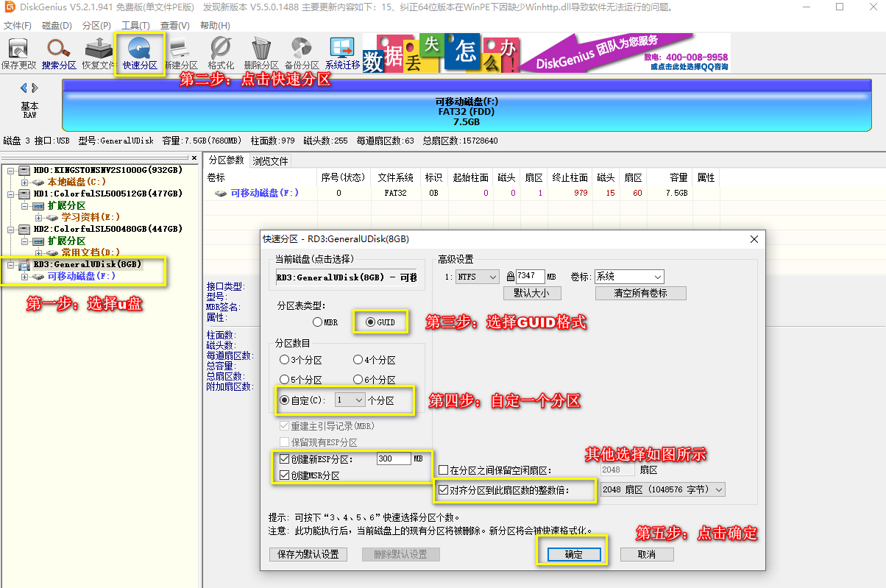Click the Format (格式化) toolbar icon
The height and width of the screenshot is (588, 886).
221,54
